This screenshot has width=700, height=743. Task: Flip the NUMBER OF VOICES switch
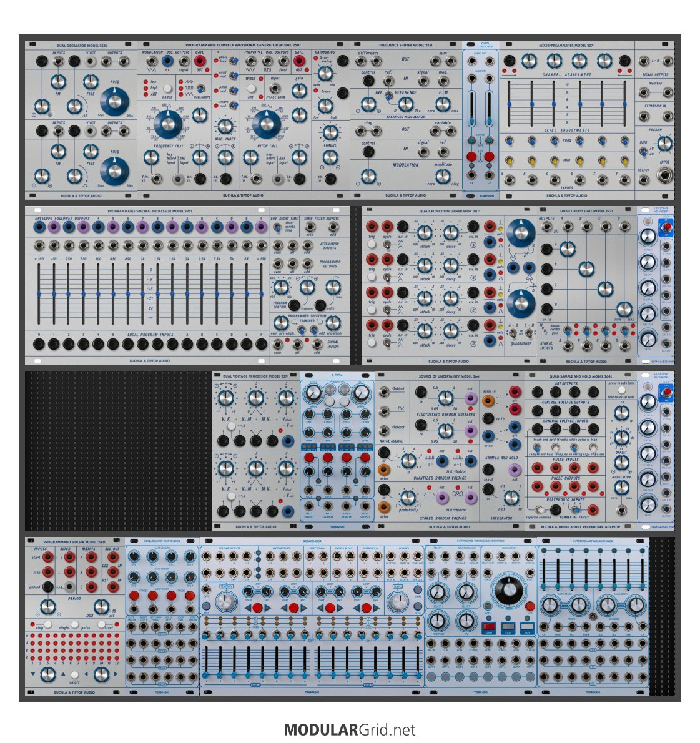pos(575,510)
